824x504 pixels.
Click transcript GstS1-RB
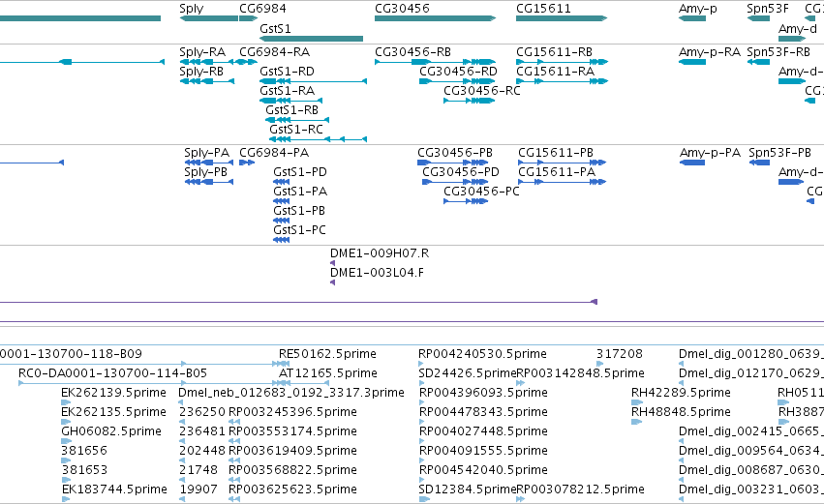291,110
